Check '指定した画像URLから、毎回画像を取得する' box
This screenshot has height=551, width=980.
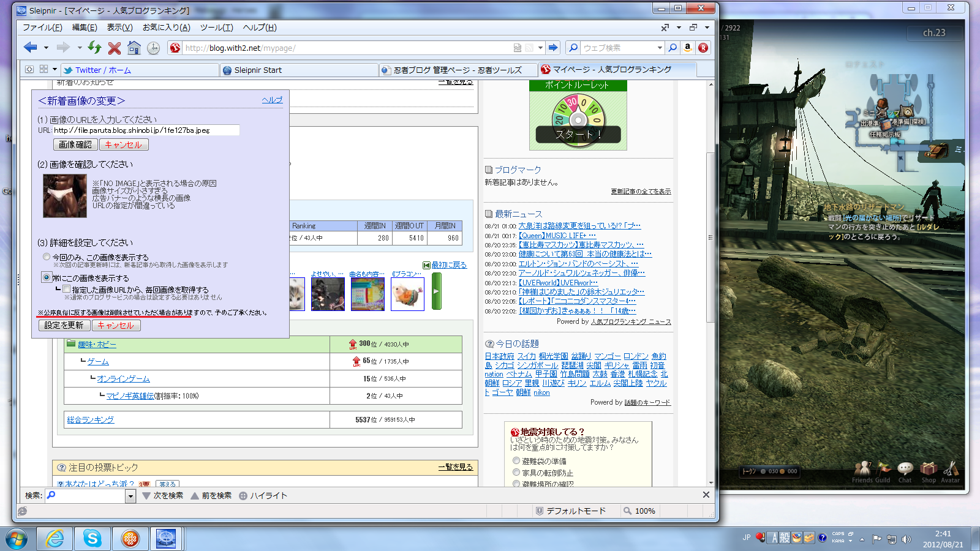click(x=67, y=289)
